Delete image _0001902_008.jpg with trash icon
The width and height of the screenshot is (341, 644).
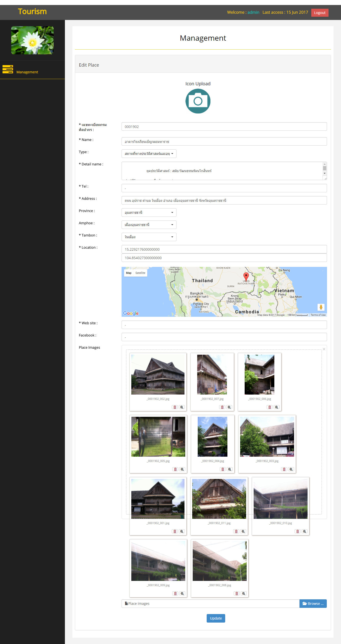pos(237,594)
